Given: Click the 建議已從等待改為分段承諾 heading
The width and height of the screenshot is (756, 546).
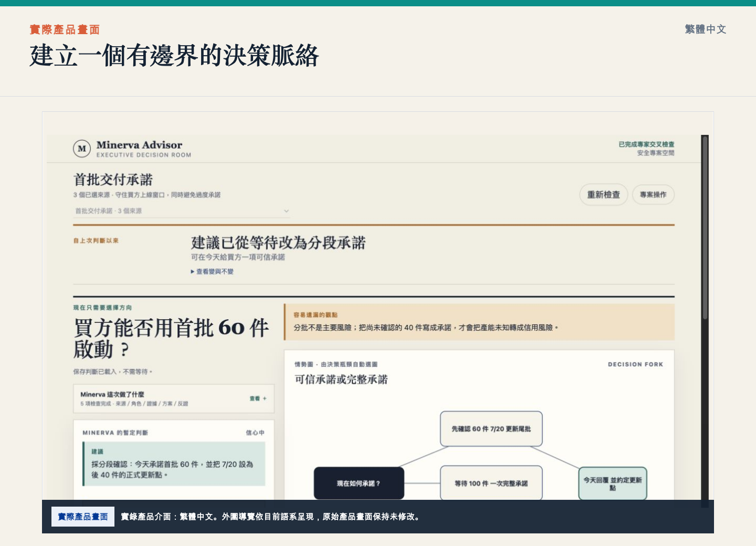Looking at the screenshot, I should (278, 243).
